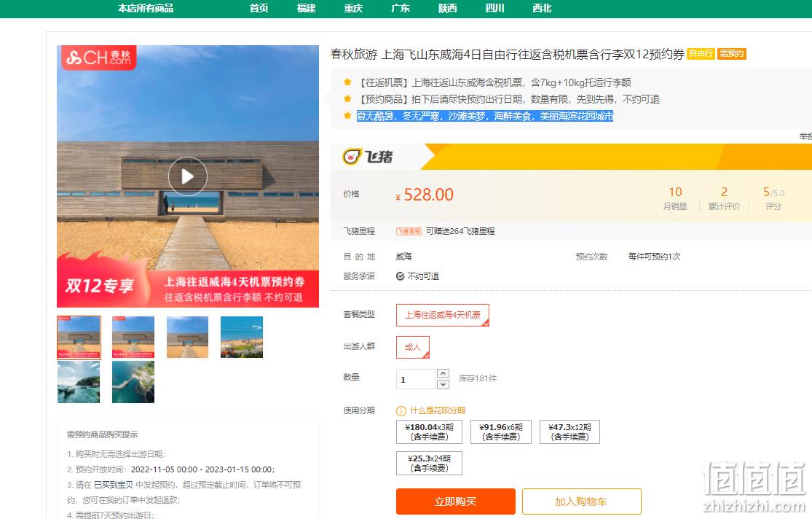812x519 pixels.
Task: Select package 上海往返威海4天机票
Action: click(443, 315)
